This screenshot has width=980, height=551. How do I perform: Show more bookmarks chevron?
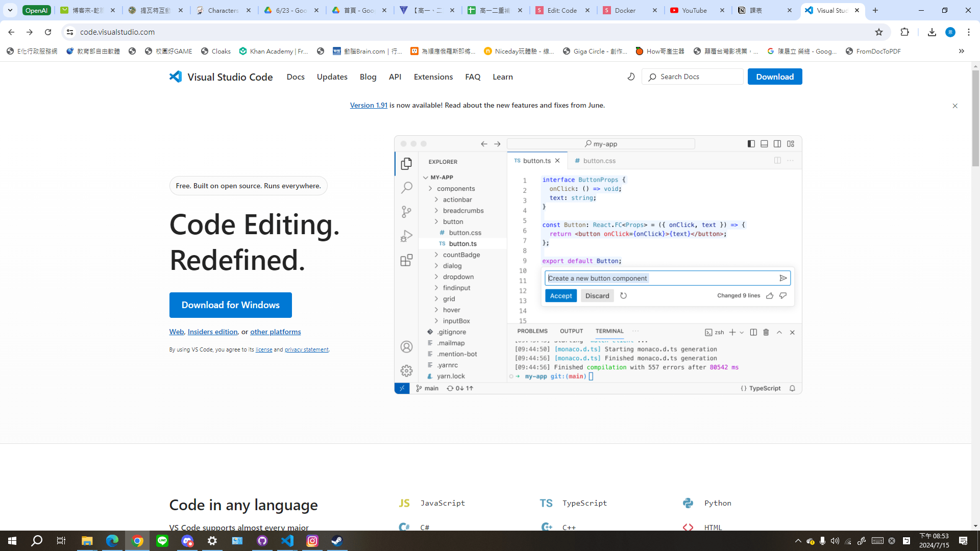click(962, 51)
